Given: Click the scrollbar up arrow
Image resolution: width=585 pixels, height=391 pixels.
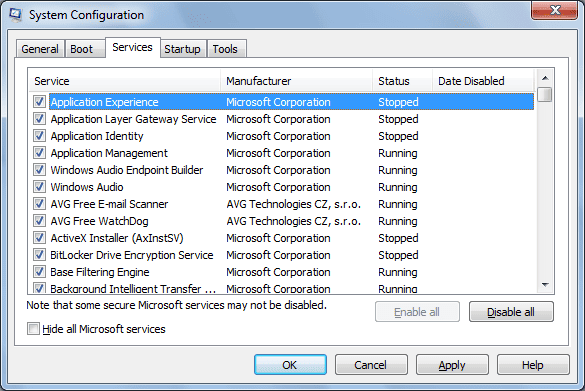Looking at the screenshot, I should tap(545, 78).
